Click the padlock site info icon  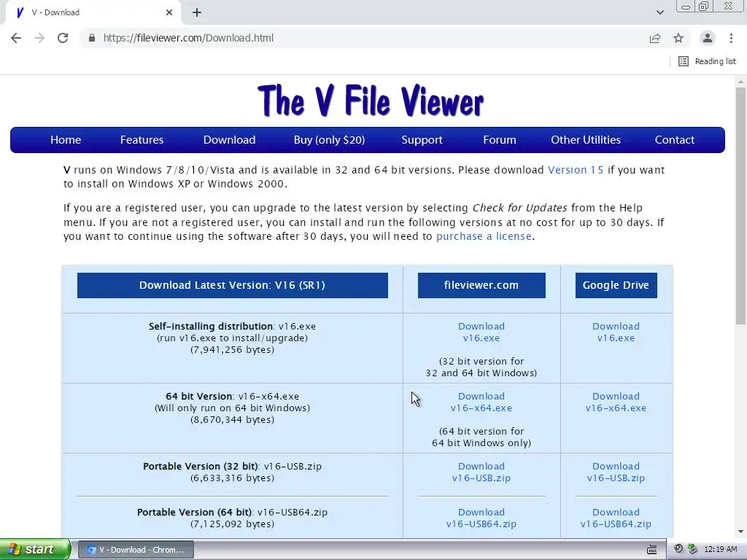(92, 38)
